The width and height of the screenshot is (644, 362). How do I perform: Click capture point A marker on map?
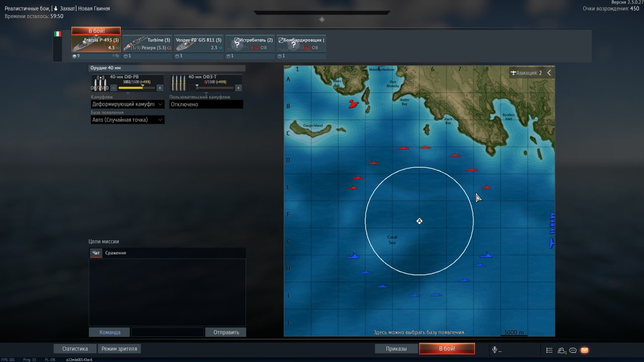419,221
